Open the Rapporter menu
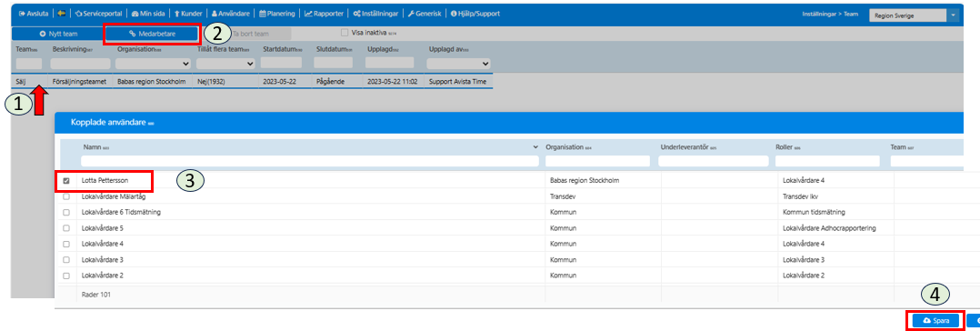 point(324,13)
